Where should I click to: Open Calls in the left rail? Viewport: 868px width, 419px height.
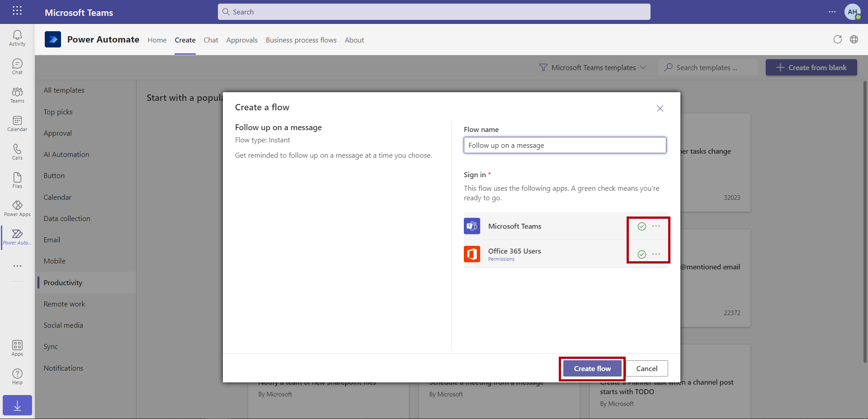(x=17, y=152)
